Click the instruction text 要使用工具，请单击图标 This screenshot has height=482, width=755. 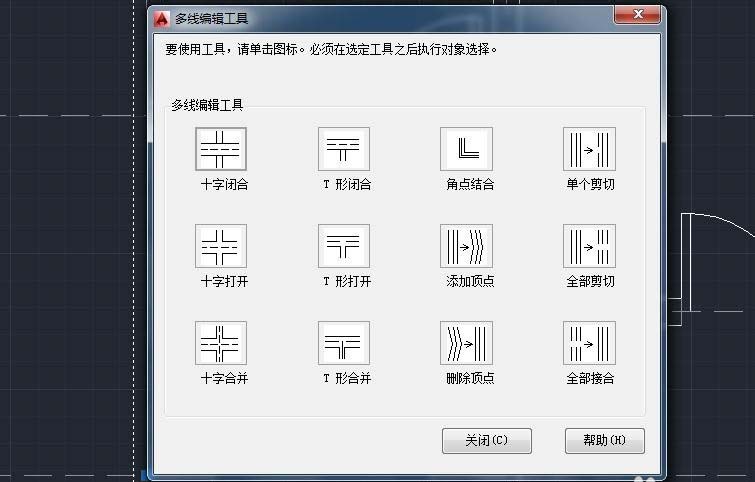231,49
